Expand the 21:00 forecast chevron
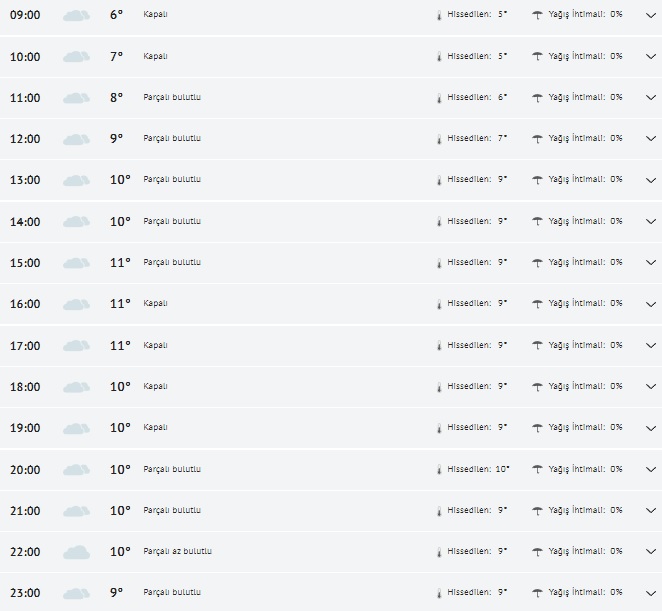 point(650,510)
